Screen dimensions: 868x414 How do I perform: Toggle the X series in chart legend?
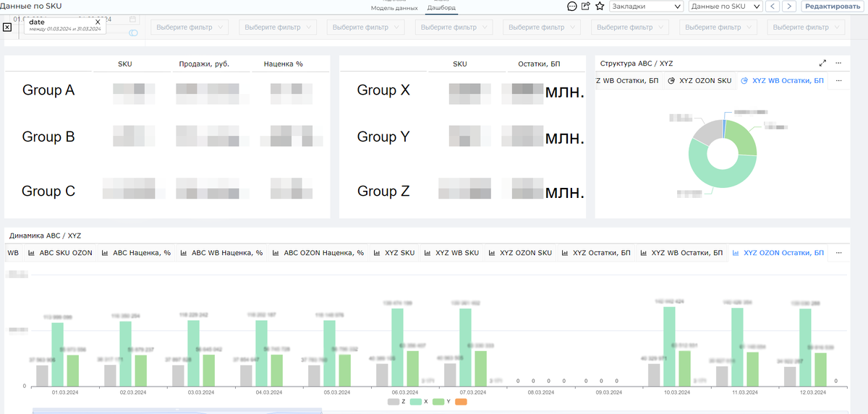(419, 402)
